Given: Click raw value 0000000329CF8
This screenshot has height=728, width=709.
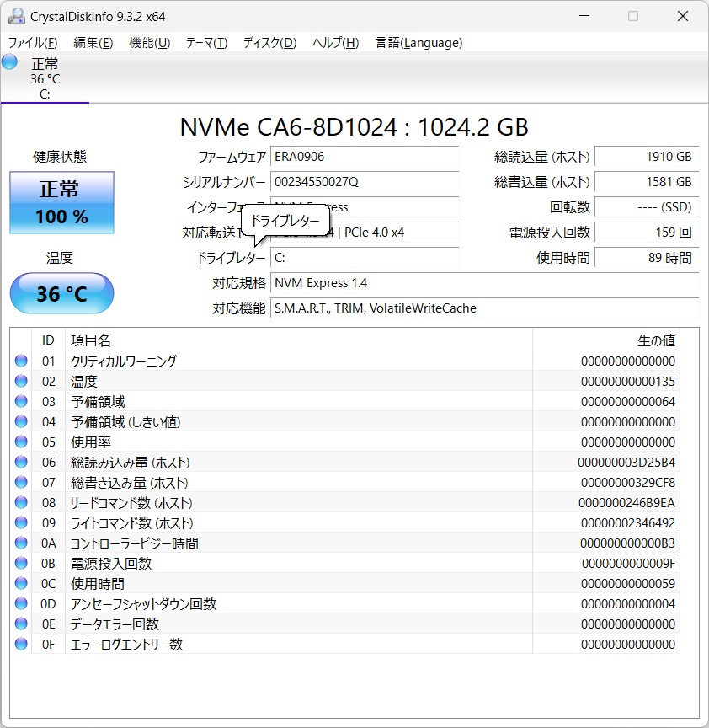Looking at the screenshot, I should (x=628, y=483).
